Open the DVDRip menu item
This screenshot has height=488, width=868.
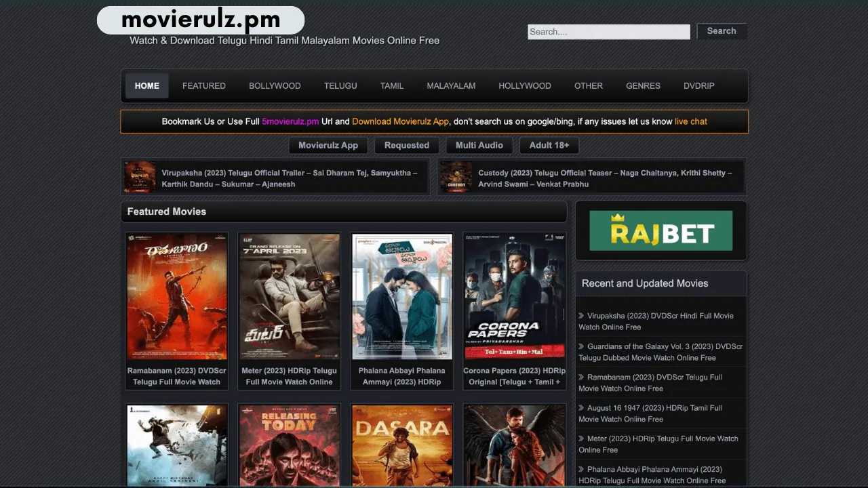(x=699, y=86)
